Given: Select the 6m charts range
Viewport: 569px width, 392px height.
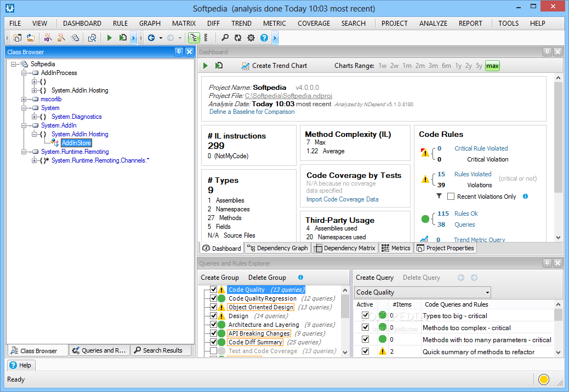Looking at the screenshot, I should pos(446,66).
